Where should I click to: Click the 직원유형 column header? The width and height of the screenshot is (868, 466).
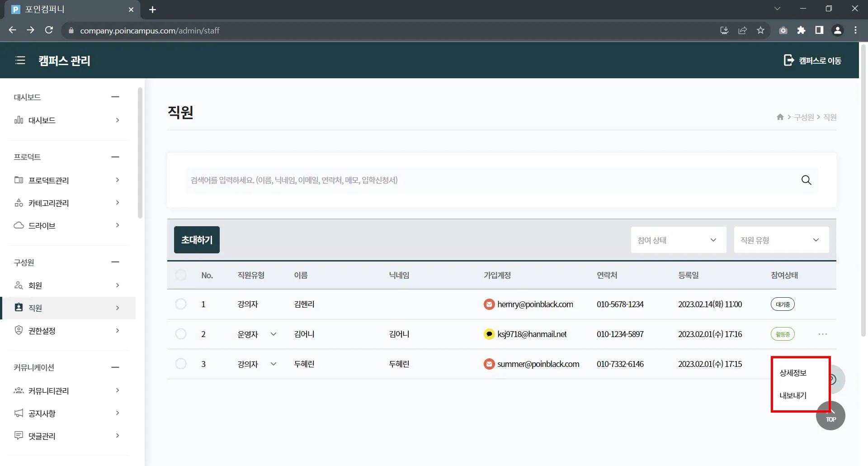tap(251, 275)
